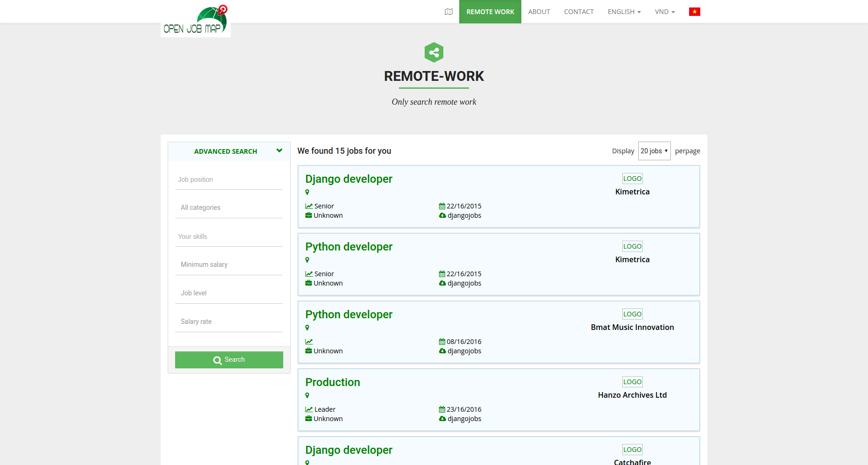Click location pin under first Django developer

[x=307, y=192]
